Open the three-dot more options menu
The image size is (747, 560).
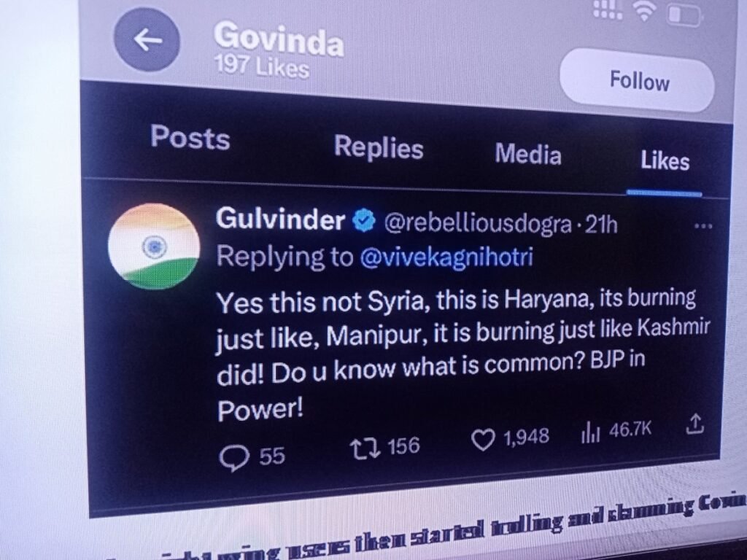(704, 226)
